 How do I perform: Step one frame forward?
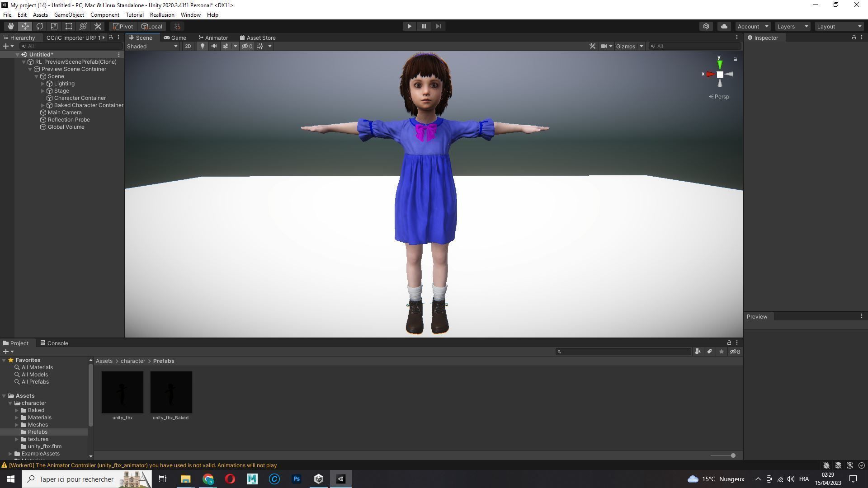tap(438, 26)
